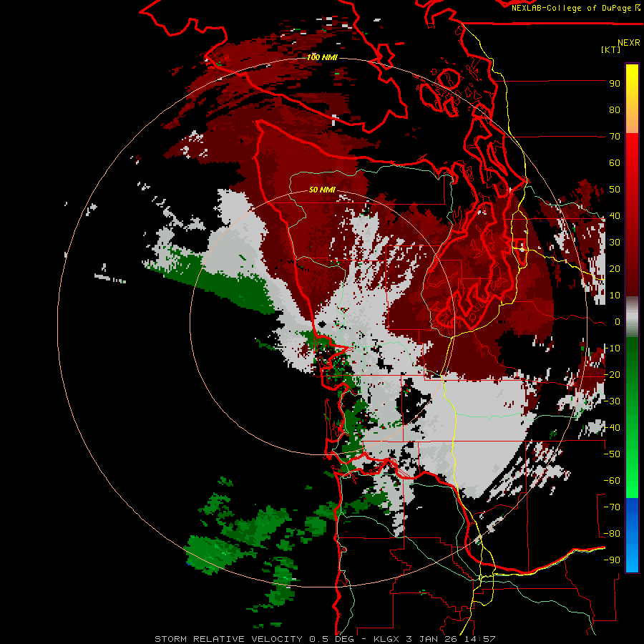Click the -80 knot scale label
Viewport: 644px width, 644px height.
click(x=612, y=534)
